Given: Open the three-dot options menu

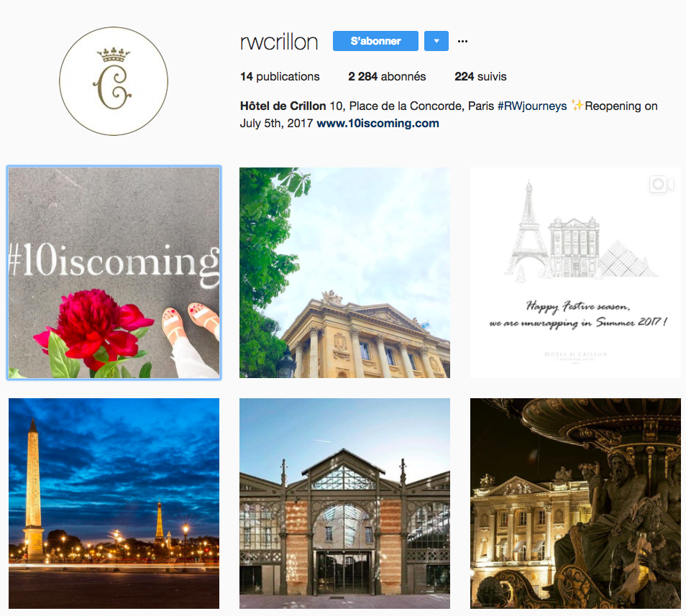Looking at the screenshot, I should pyautogui.click(x=462, y=41).
